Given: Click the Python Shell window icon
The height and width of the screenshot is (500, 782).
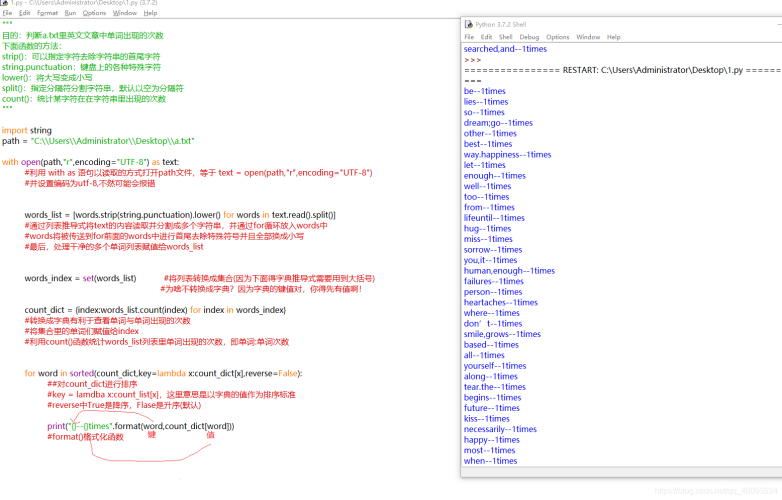Looking at the screenshot, I should tap(468, 24).
